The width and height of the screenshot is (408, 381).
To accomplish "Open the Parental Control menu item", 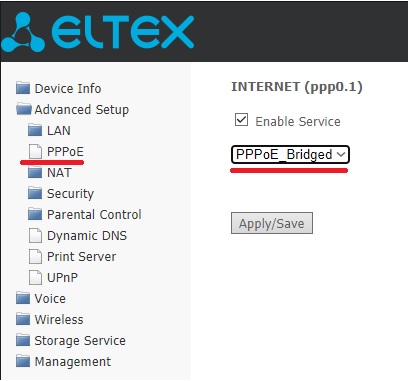I will 94,214.
